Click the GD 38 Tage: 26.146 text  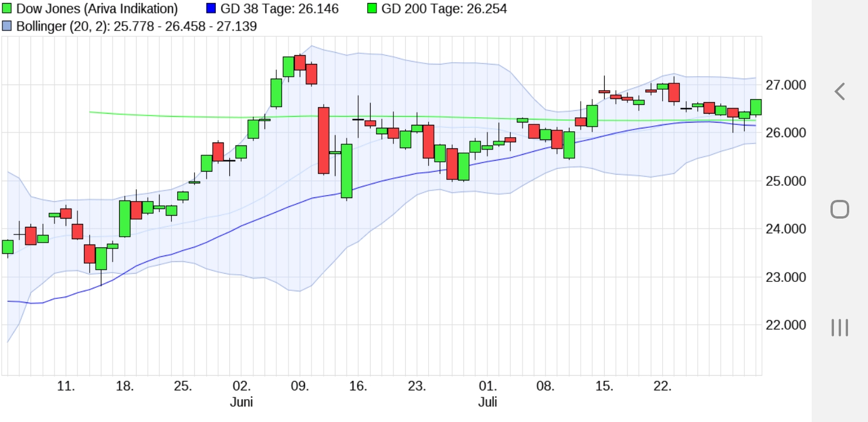coord(279,9)
